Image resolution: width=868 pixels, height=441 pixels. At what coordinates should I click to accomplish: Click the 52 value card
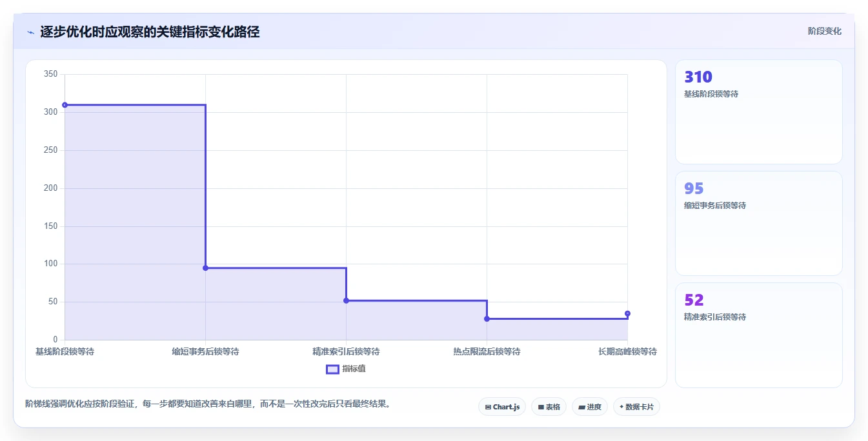[759, 335]
